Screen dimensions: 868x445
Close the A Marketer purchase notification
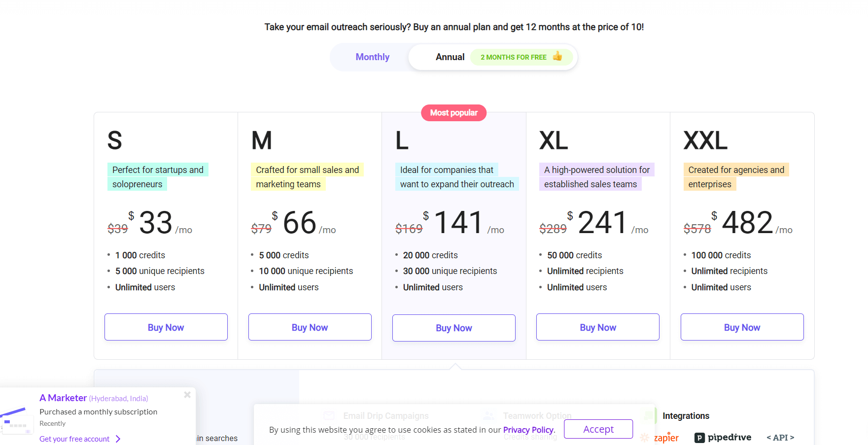tap(187, 395)
